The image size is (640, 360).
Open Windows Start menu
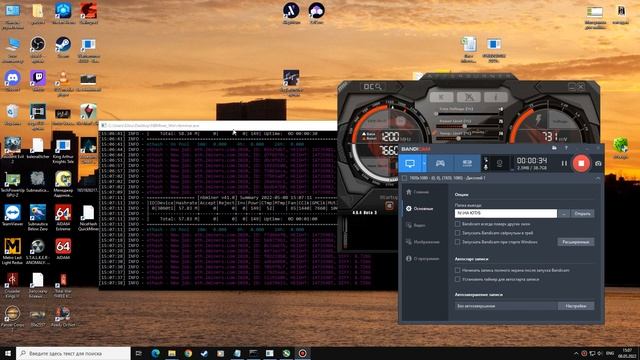click(x=8, y=353)
